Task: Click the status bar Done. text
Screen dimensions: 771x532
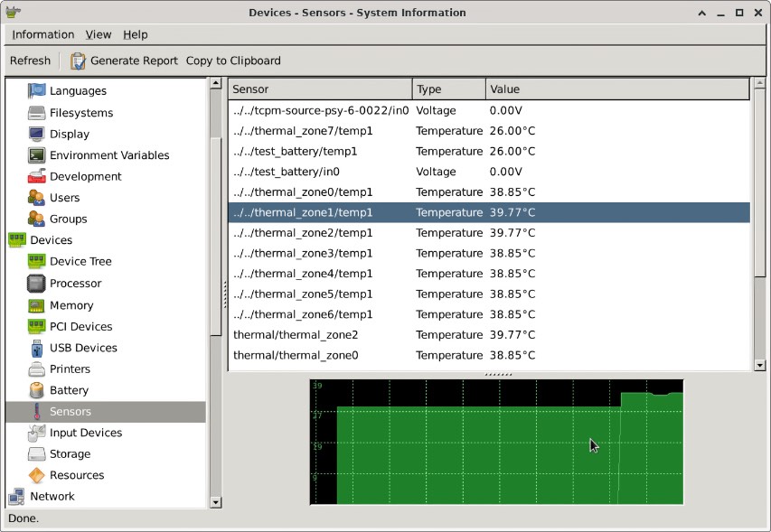Action: 24,518
